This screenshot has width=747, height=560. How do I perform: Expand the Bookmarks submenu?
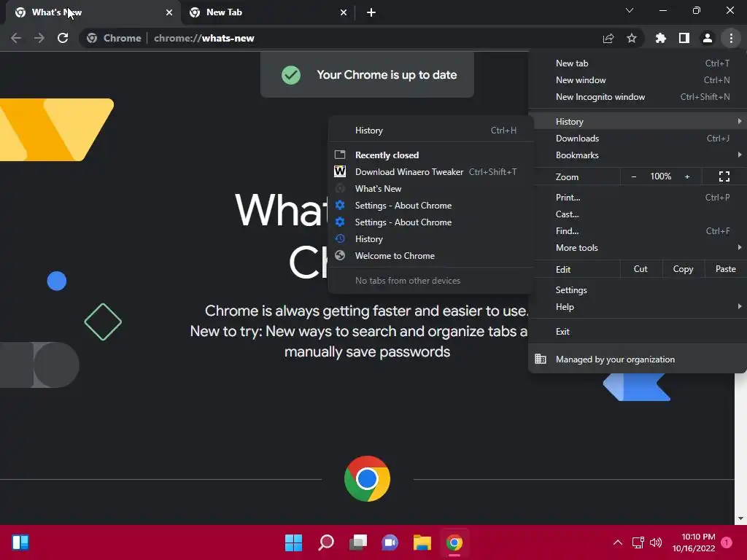638,155
